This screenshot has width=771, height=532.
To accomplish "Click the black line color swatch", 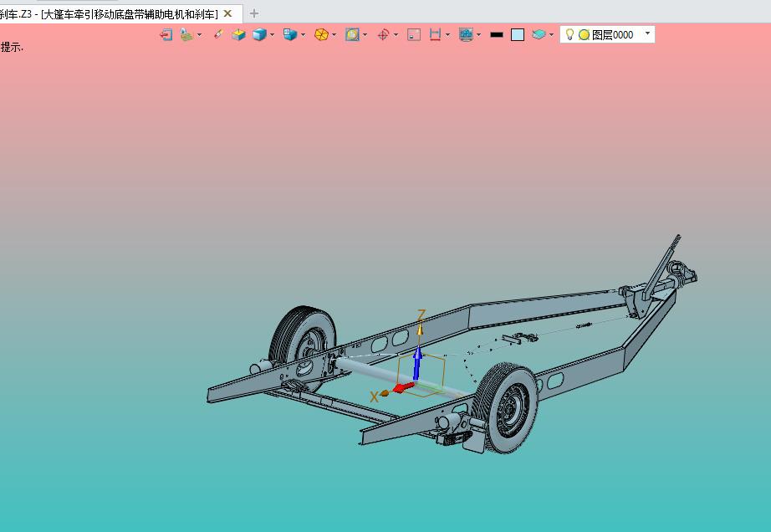I will click(x=497, y=35).
